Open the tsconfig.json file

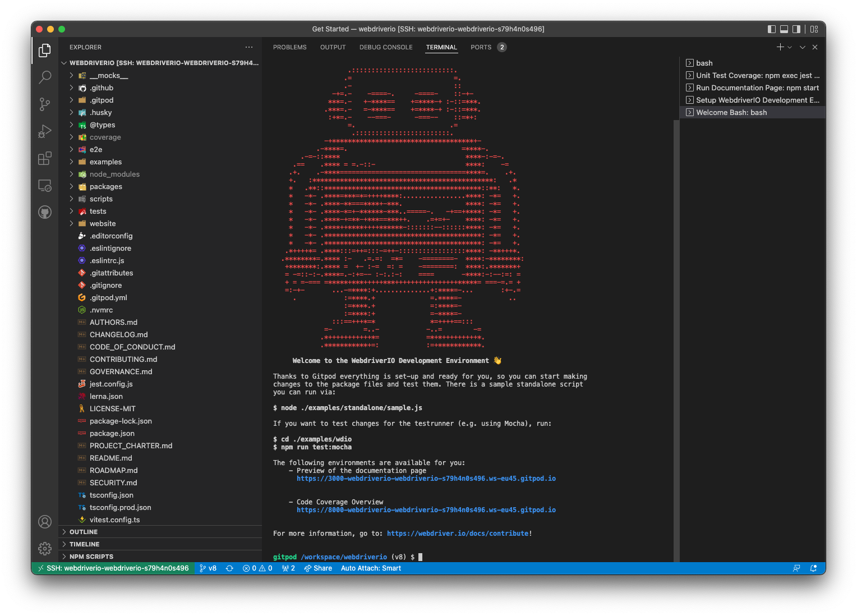tap(160, 495)
